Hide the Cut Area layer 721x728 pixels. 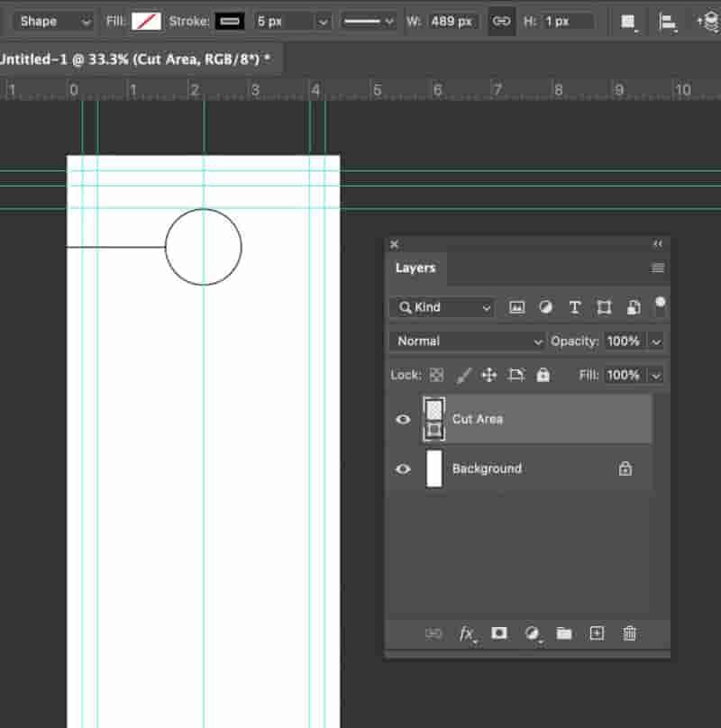pyautogui.click(x=403, y=419)
